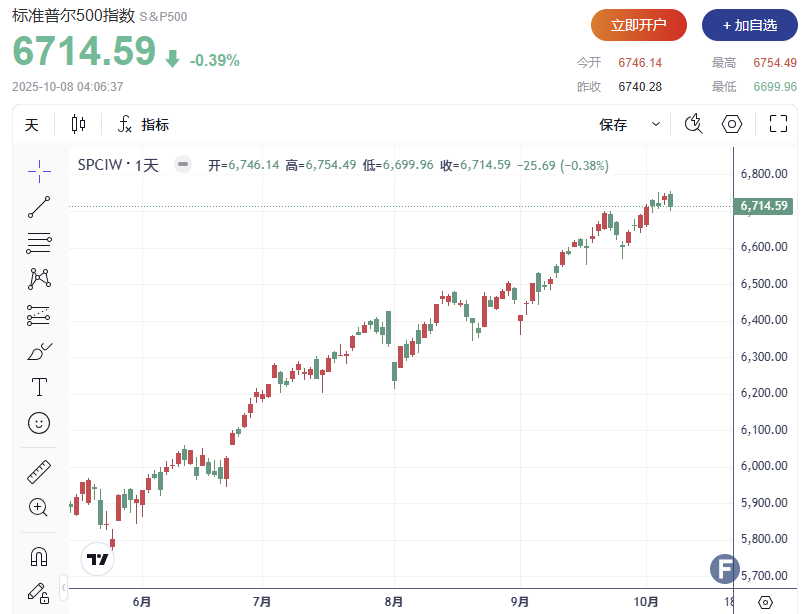Toggle lock all drawing tools

coord(39,592)
